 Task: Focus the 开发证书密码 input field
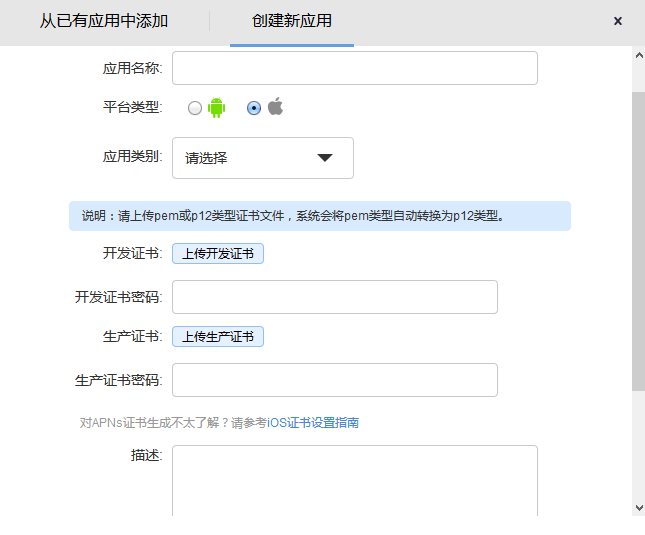[x=335, y=297]
